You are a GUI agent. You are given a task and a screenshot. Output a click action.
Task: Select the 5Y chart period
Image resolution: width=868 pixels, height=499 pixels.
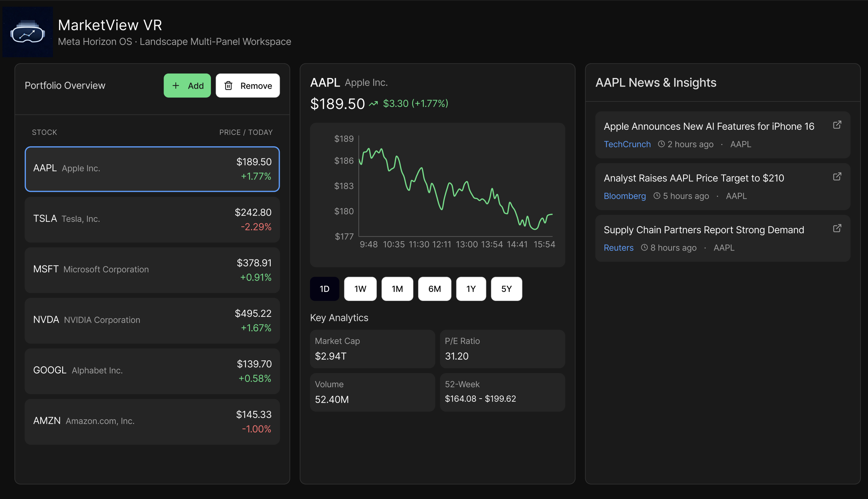(x=506, y=289)
